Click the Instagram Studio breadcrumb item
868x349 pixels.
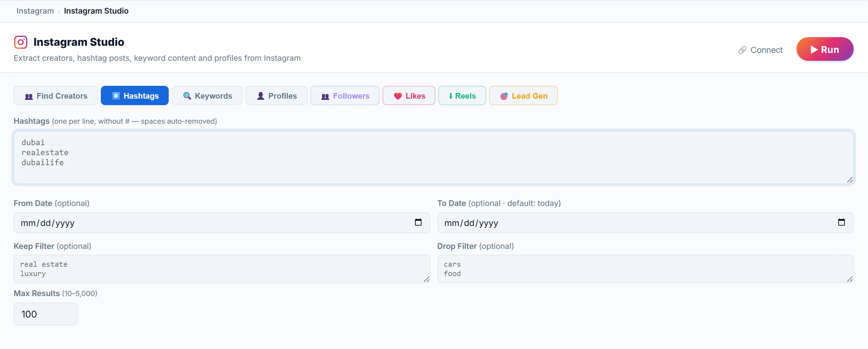[96, 11]
